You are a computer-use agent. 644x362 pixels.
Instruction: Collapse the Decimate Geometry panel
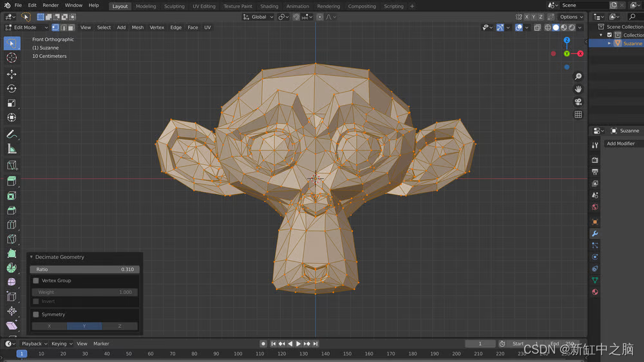[x=31, y=257]
